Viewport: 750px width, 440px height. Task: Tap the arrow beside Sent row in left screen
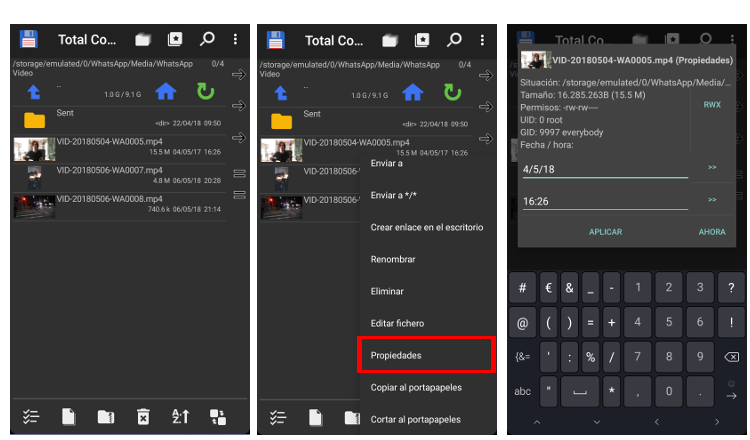coord(239,106)
